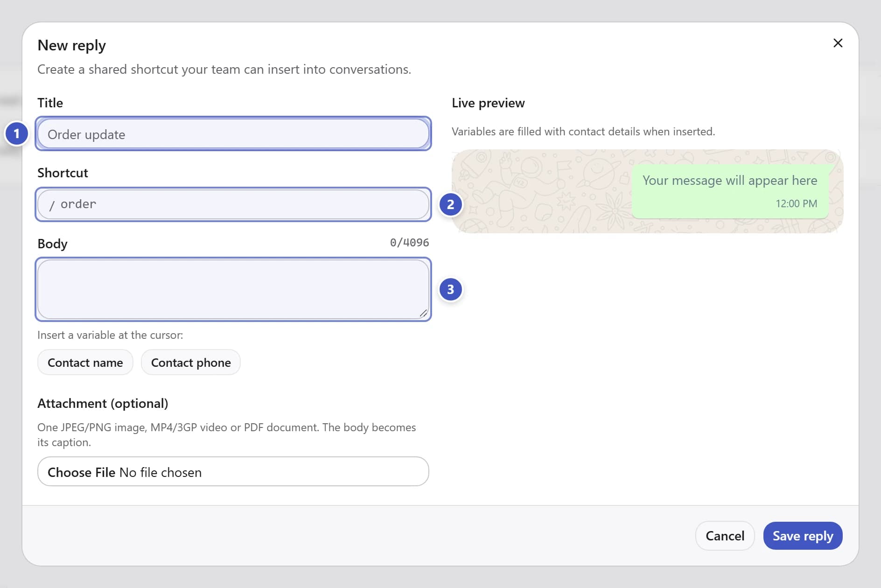Click the body resize handle icon
Image resolution: width=881 pixels, height=588 pixels.
[423, 313]
